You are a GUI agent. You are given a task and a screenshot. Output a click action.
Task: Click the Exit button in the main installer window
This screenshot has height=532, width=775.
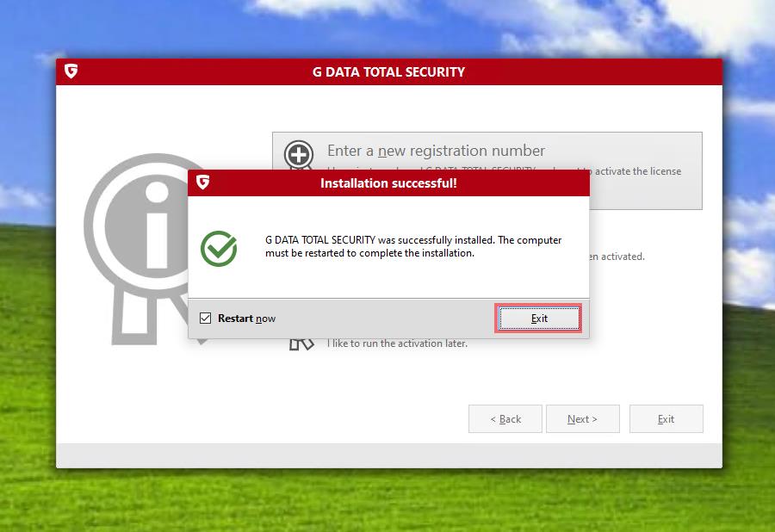[666, 419]
